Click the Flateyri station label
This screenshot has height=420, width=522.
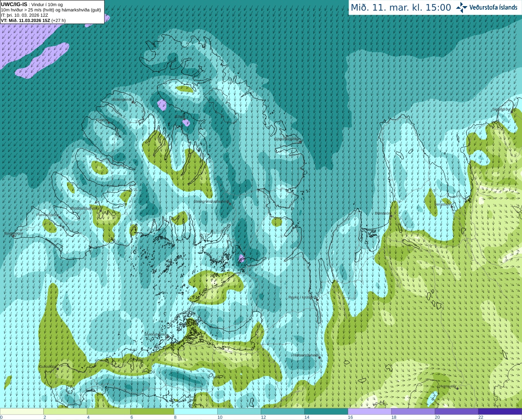101,120
